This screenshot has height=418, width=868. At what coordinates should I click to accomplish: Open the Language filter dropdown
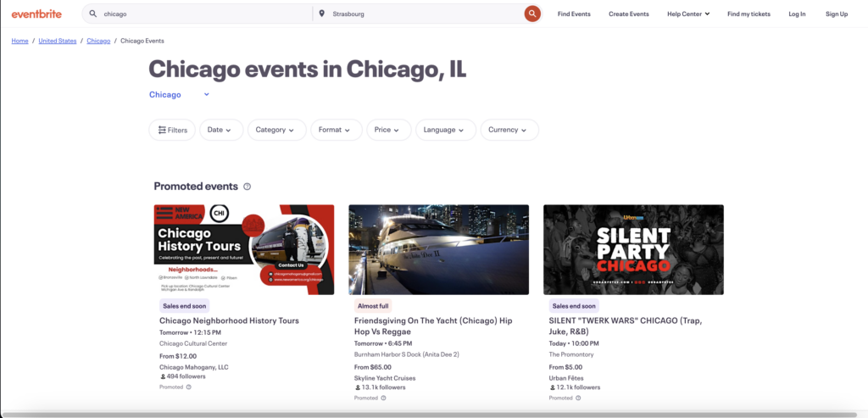[446, 130]
